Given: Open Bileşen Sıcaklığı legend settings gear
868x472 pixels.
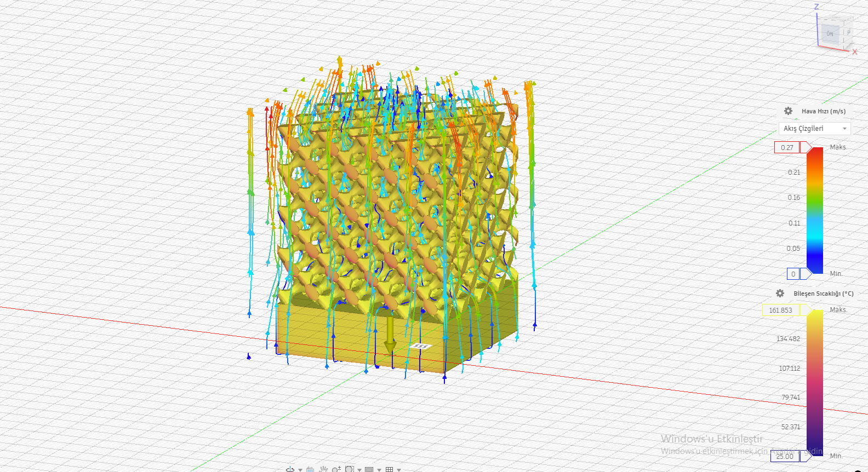Looking at the screenshot, I should 780,293.
